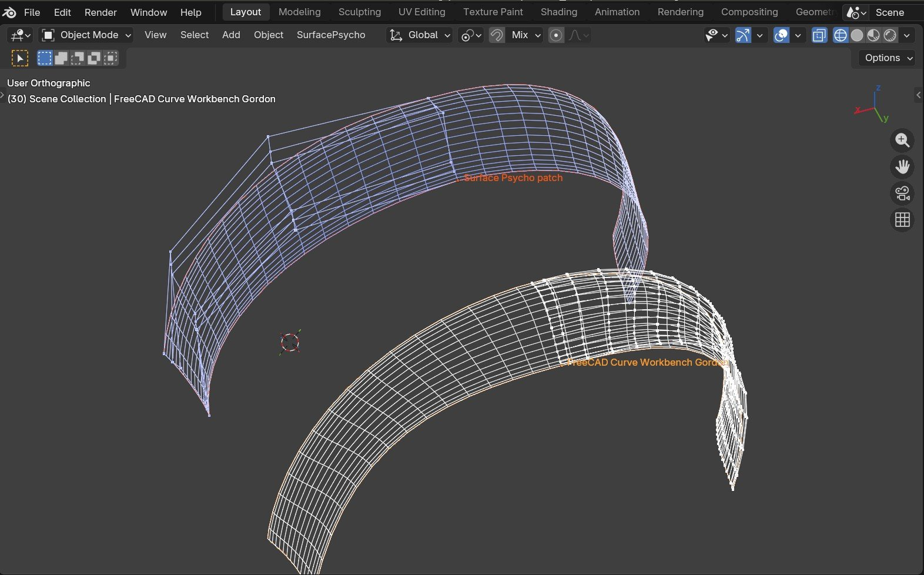Image resolution: width=924 pixels, height=575 pixels.
Task: Toggle viewport overlays visibility
Action: pyautogui.click(x=781, y=35)
